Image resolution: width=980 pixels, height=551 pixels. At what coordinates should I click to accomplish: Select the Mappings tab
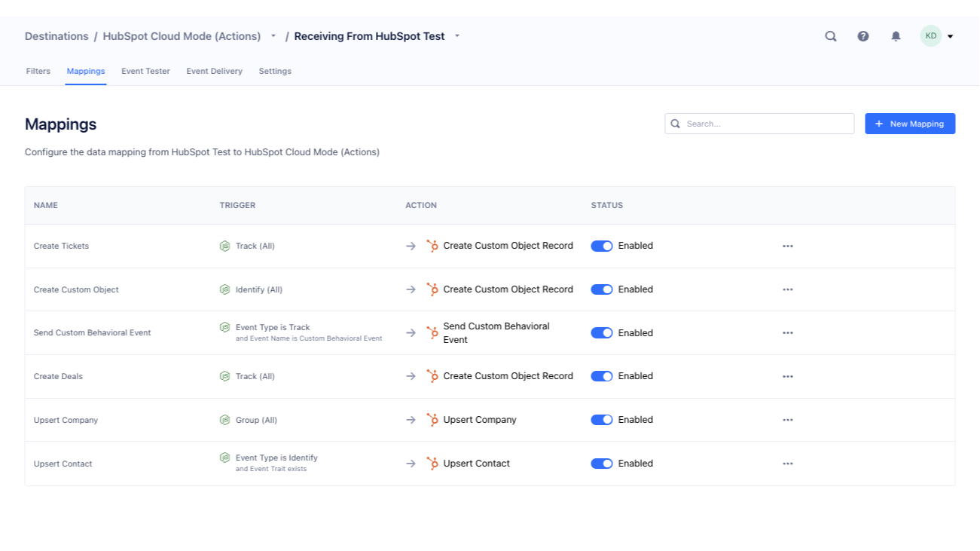pos(86,71)
